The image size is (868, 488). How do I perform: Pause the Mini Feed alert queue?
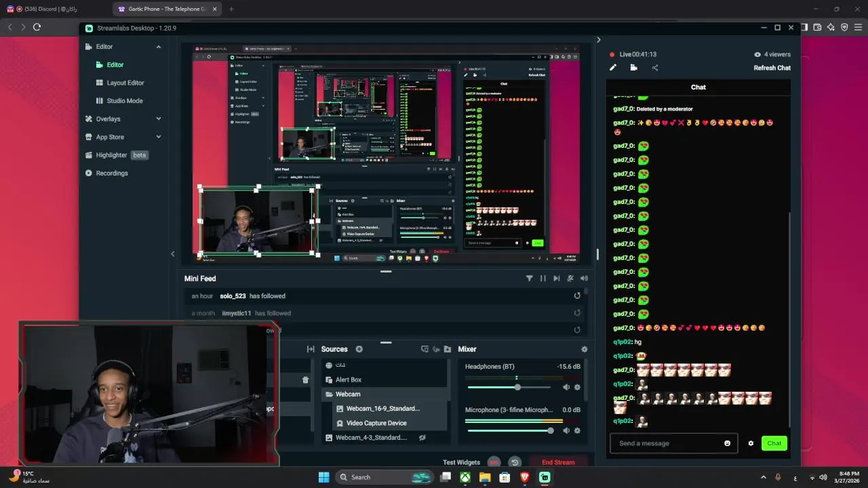point(542,279)
